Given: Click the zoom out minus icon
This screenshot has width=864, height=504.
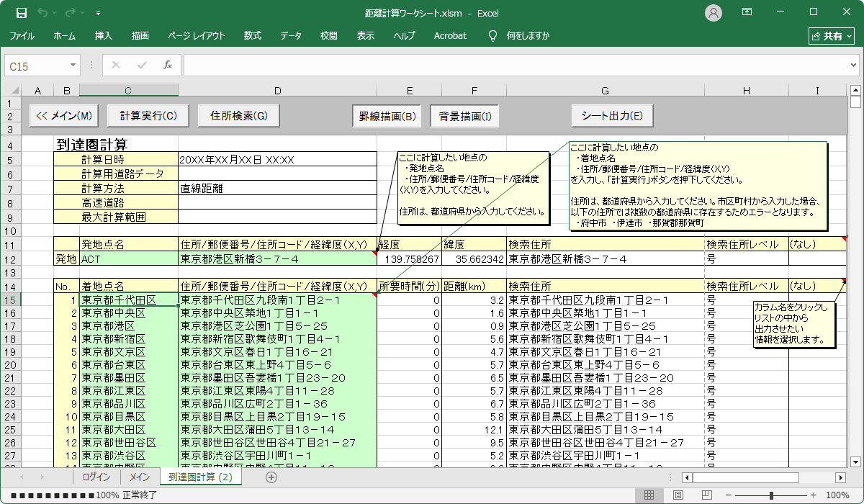Looking at the screenshot, I should (729, 495).
